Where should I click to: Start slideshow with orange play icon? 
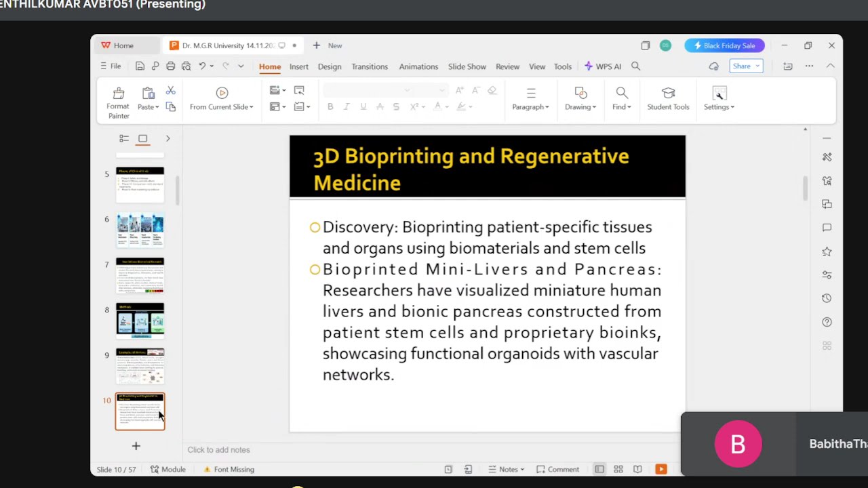coord(661,469)
